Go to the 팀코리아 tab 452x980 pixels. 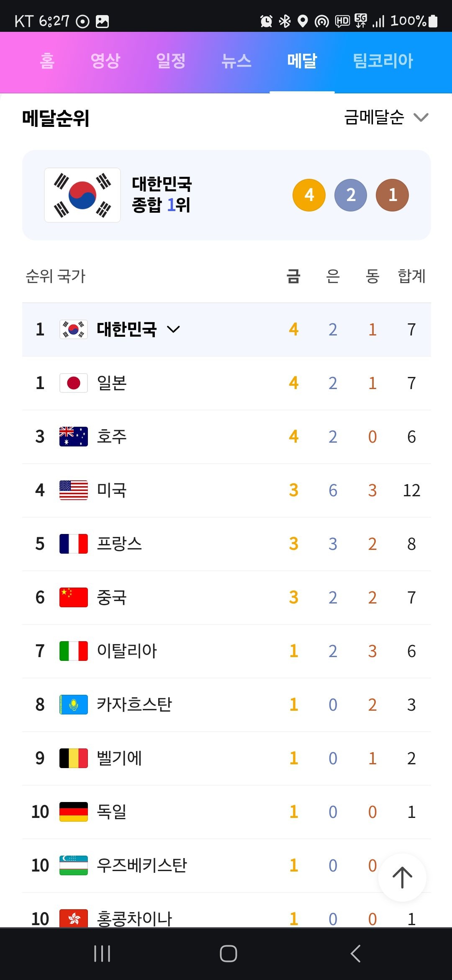pos(383,61)
